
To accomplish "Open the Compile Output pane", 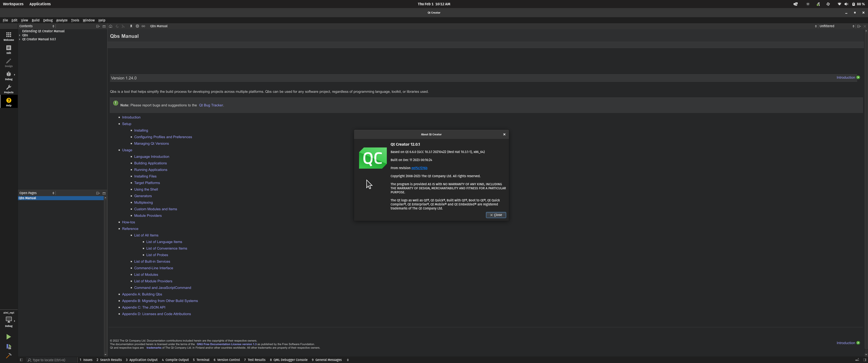I will tap(175, 360).
